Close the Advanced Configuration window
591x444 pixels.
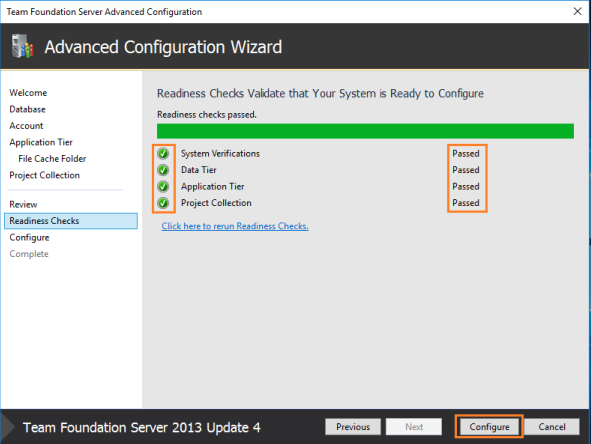(577, 11)
